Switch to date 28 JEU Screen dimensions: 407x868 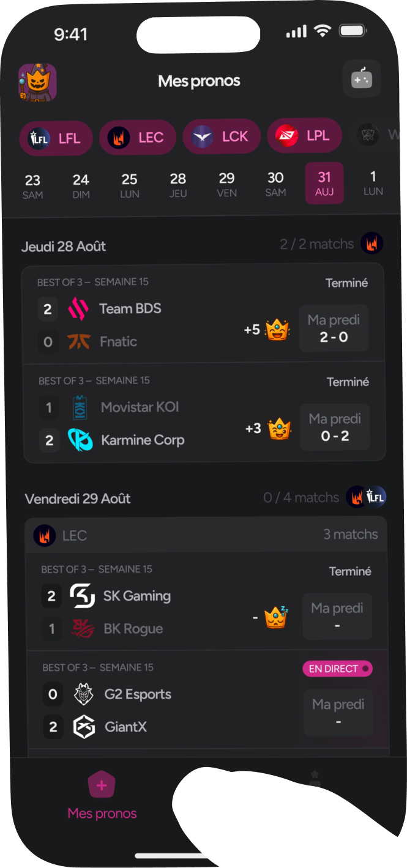177,185
